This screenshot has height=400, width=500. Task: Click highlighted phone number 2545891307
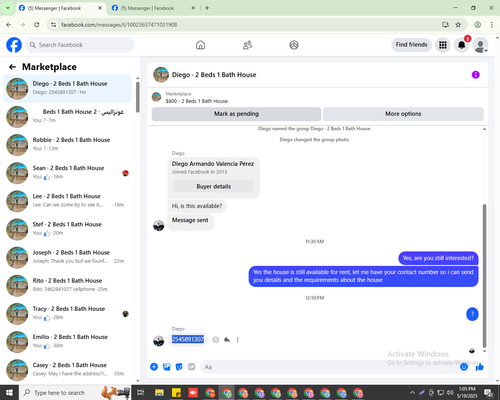click(x=188, y=339)
